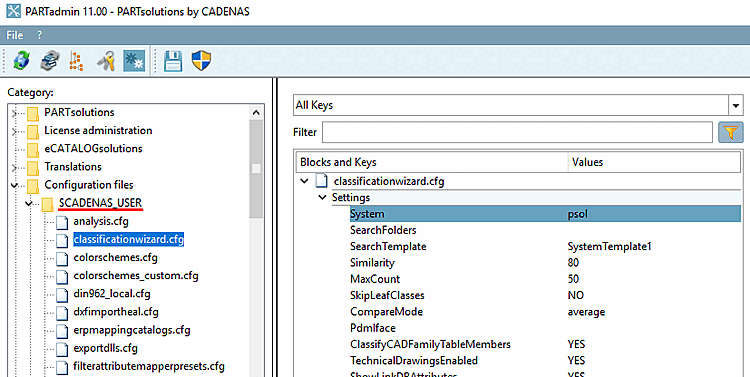
Task: Click the blue-yellow shield admin icon
Action: 201,61
